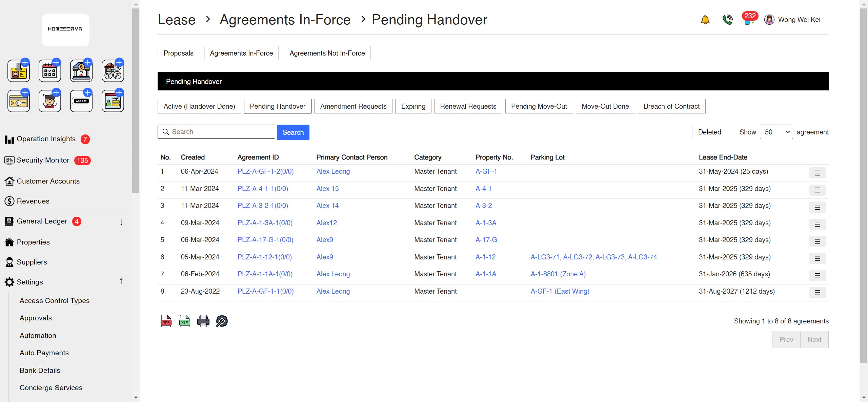Click the bank deposit quick-add icon
868x402 pixels.
tap(81, 70)
